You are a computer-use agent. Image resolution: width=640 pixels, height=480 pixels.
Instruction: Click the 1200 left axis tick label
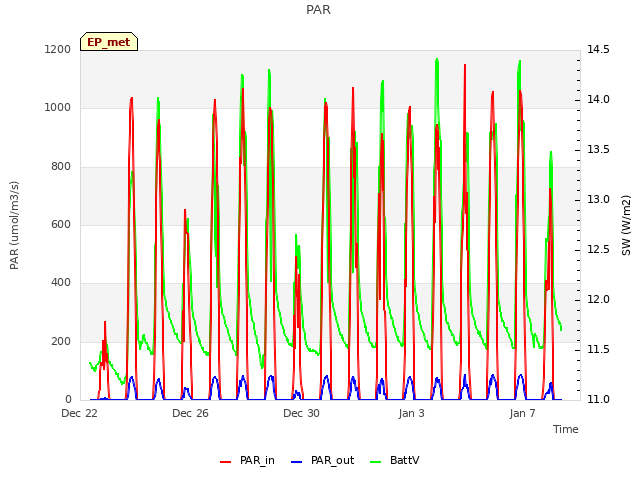point(58,49)
